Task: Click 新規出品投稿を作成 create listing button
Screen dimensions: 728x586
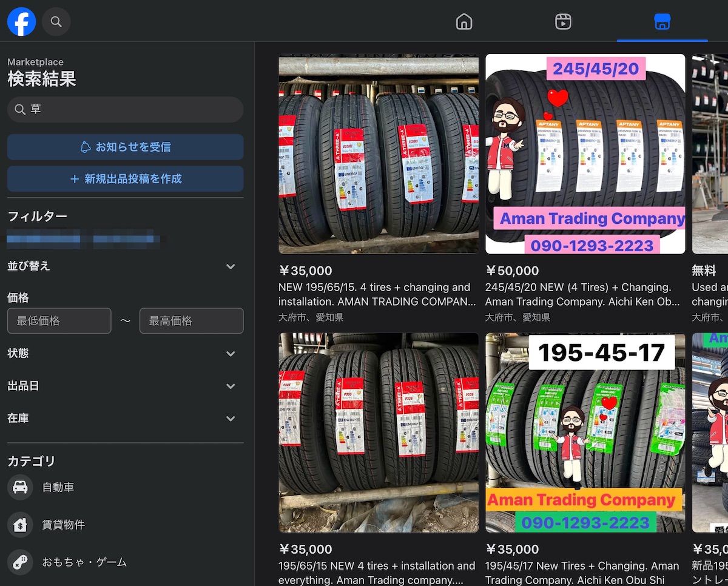Action: (126, 179)
